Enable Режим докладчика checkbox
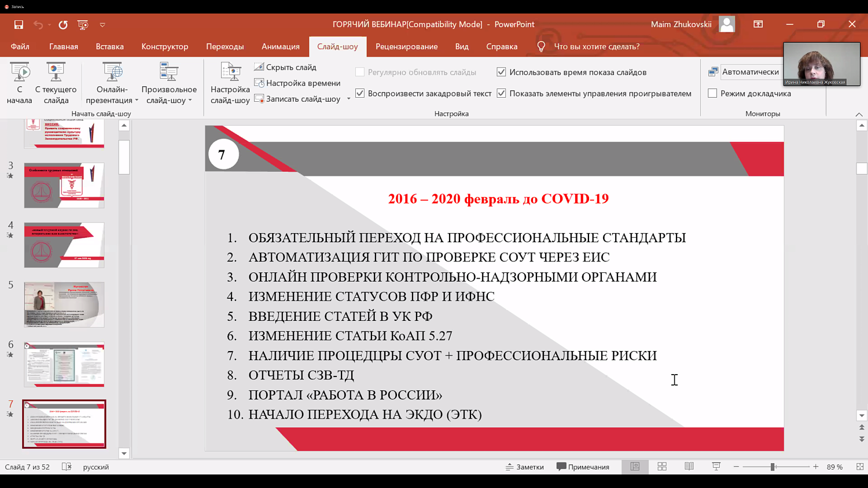 click(x=712, y=93)
